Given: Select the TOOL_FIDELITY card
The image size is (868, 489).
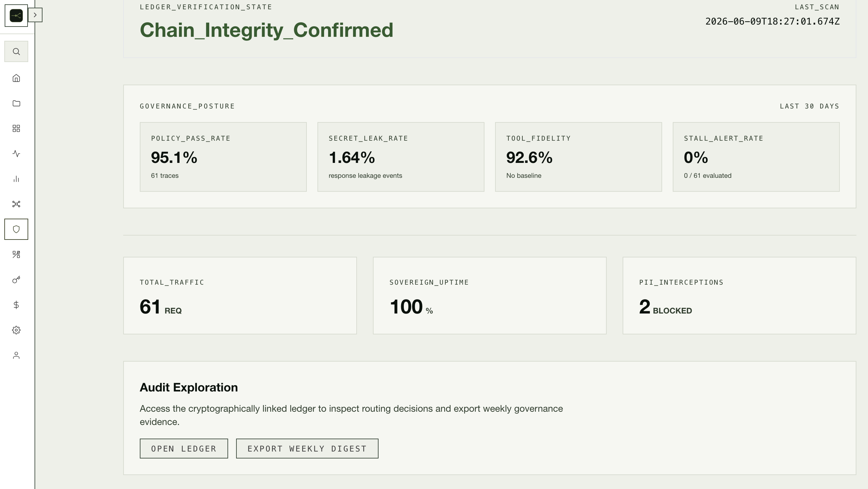Looking at the screenshot, I should pyautogui.click(x=578, y=157).
